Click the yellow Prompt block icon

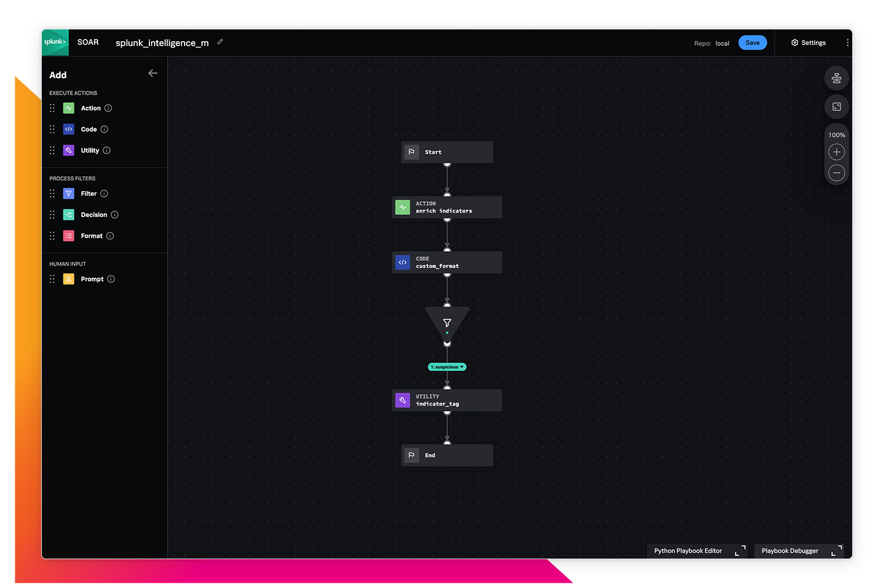(69, 279)
